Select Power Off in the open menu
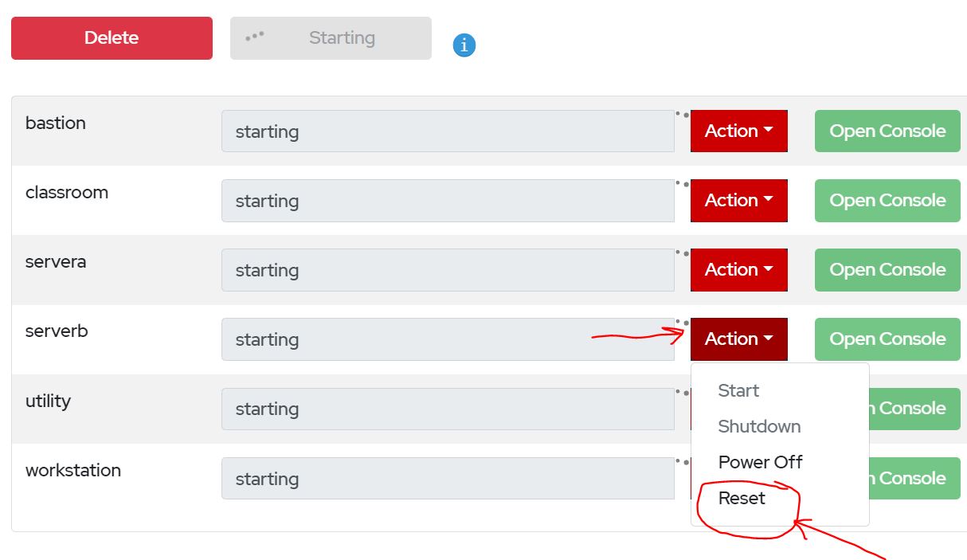This screenshot has width=967, height=560. point(760,462)
